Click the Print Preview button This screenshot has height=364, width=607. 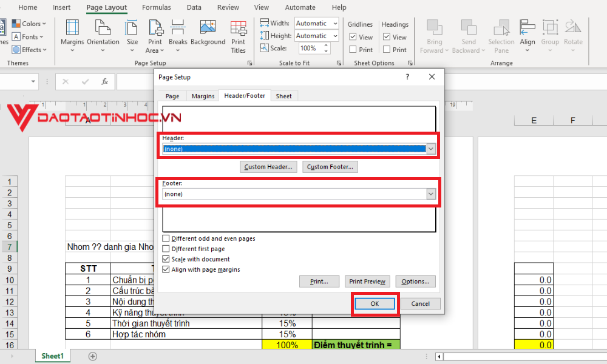(367, 281)
